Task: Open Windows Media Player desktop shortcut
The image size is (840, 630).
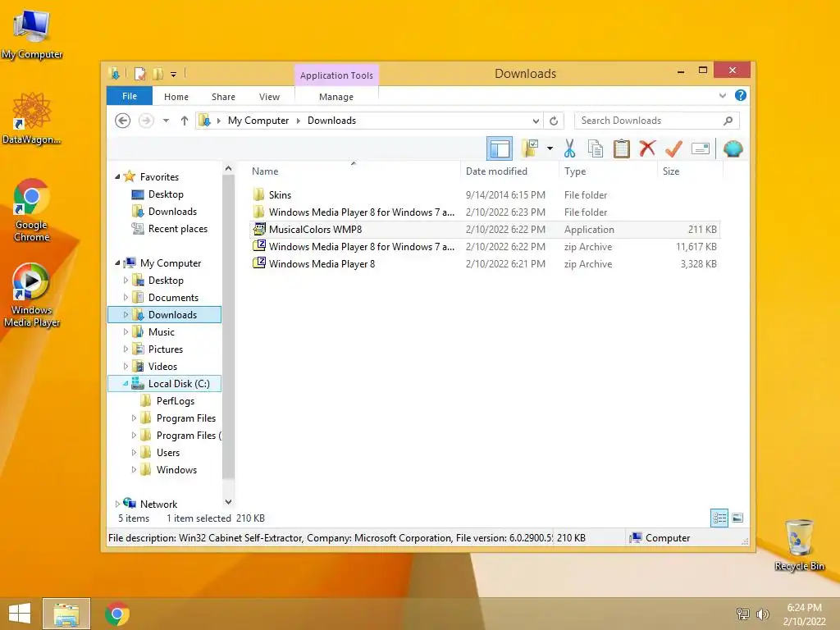Action: click(31, 294)
